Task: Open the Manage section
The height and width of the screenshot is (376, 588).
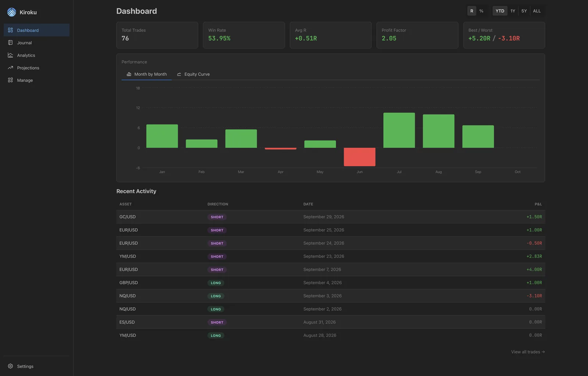Action: point(36,80)
